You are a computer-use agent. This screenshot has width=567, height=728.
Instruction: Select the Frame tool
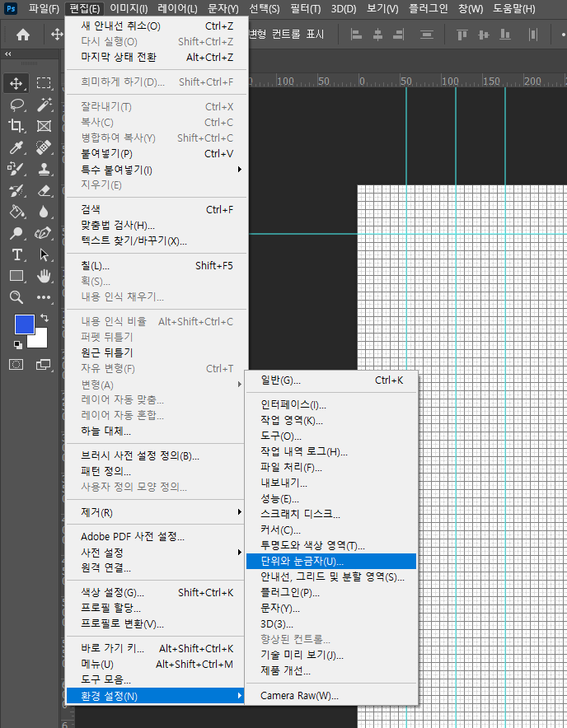point(44,126)
